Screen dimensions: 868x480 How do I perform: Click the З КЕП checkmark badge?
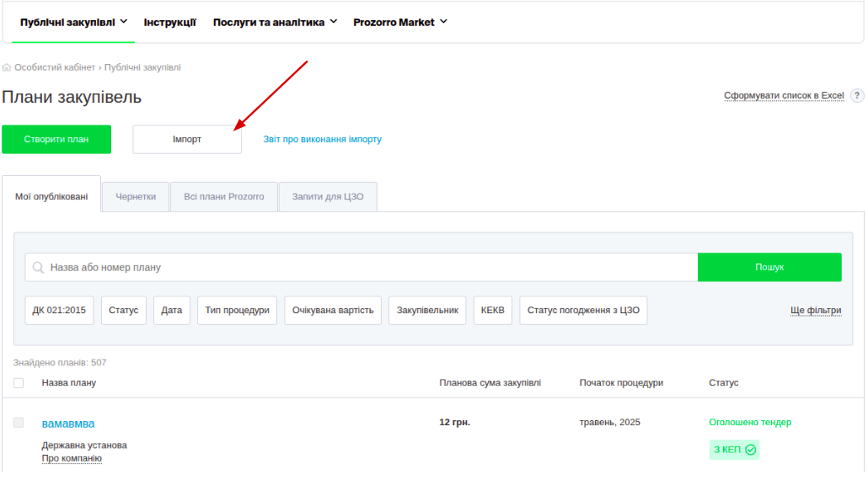735,450
